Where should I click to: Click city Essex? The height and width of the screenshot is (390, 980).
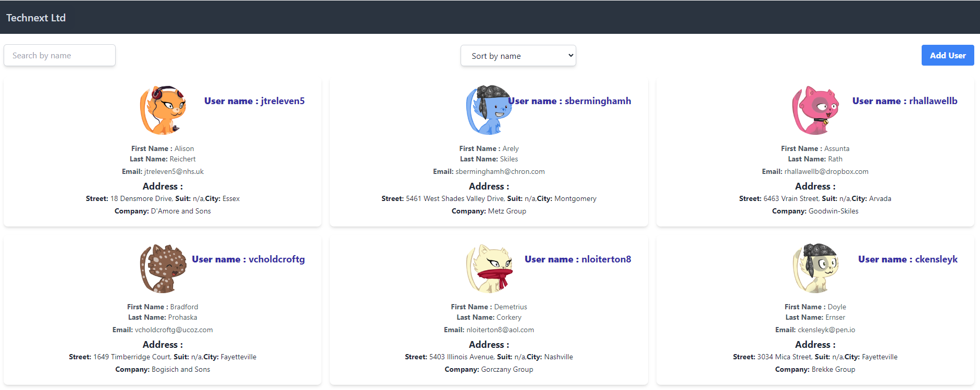tap(231, 198)
